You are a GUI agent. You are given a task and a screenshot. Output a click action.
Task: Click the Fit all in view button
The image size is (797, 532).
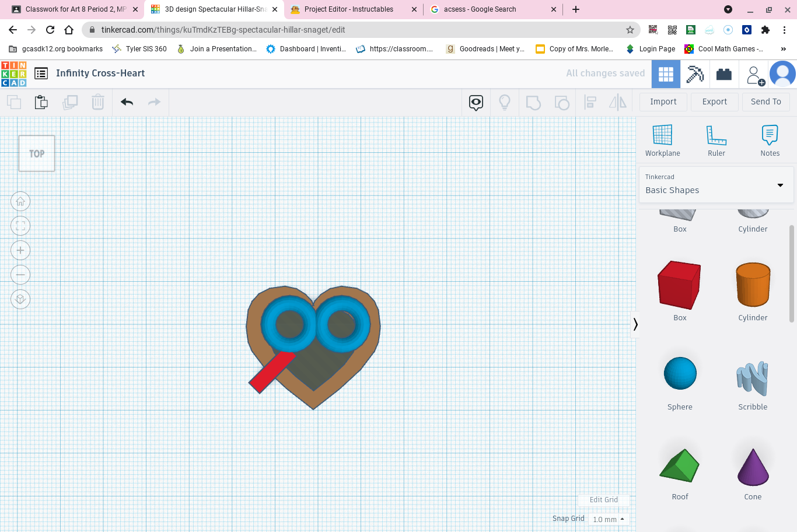point(20,226)
